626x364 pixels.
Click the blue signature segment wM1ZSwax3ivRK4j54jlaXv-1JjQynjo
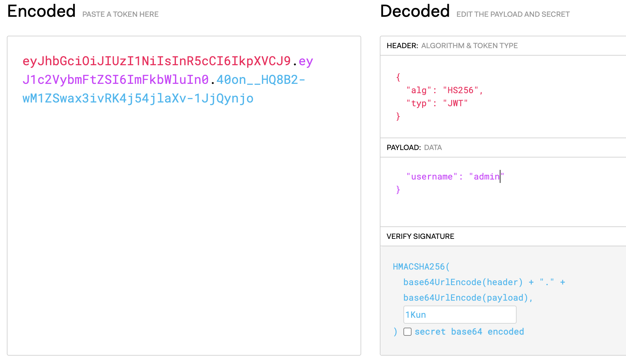138,98
